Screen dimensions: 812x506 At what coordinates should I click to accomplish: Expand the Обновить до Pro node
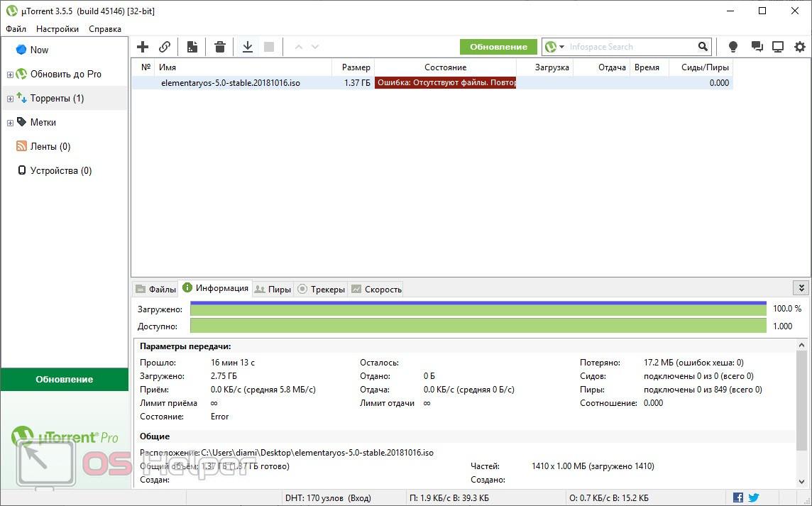tap(10, 75)
